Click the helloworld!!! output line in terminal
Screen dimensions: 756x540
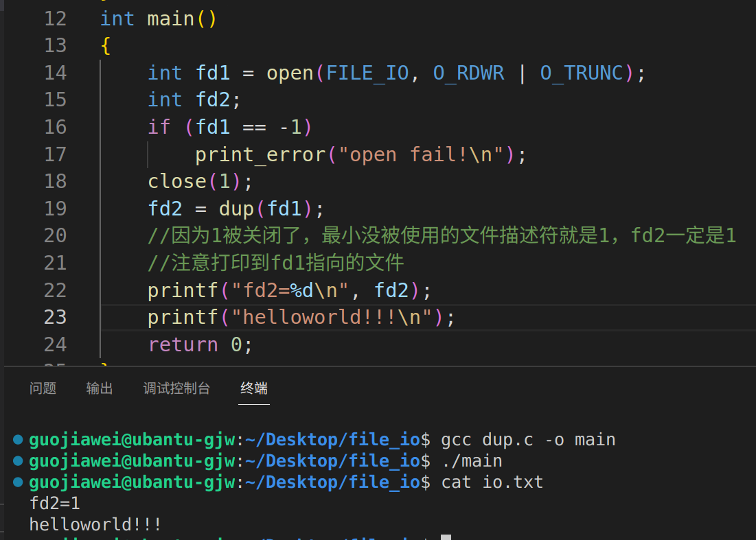95,524
